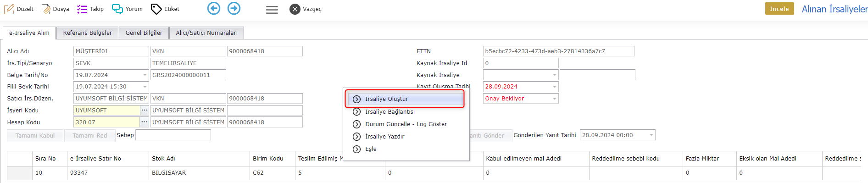Click the Durum Güncelle arrow icon
The height and width of the screenshot is (183, 868).
[356, 124]
